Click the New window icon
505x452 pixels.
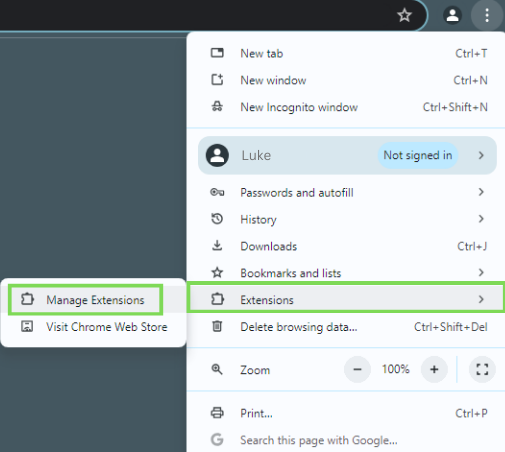[x=217, y=80]
